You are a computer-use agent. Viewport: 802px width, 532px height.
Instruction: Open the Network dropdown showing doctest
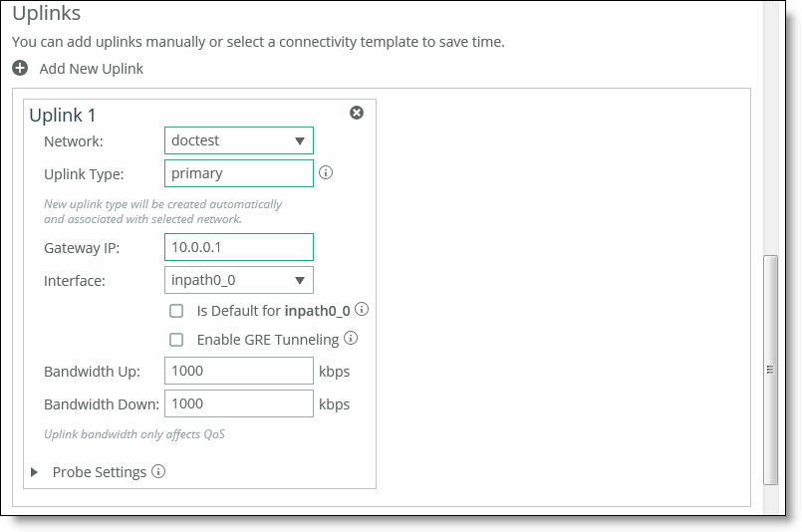click(x=239, y=140)
